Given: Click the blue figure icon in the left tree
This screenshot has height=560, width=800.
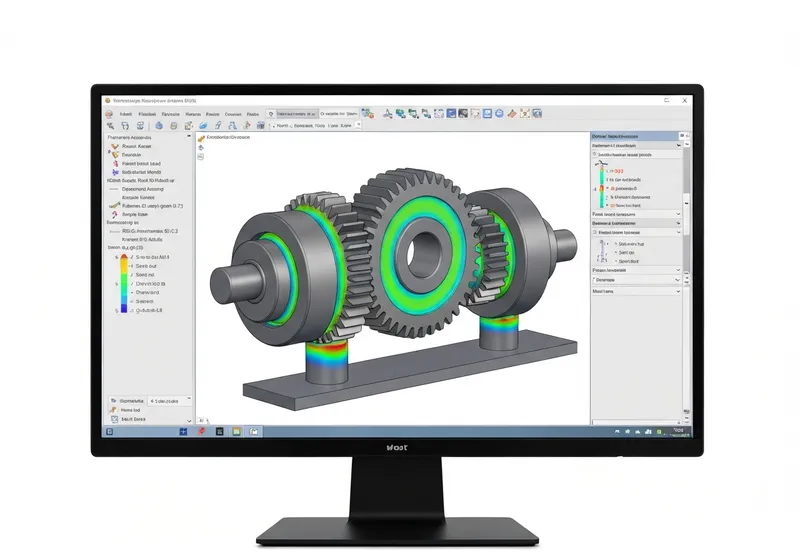Looking at the screenshot, I should [115, 172].
